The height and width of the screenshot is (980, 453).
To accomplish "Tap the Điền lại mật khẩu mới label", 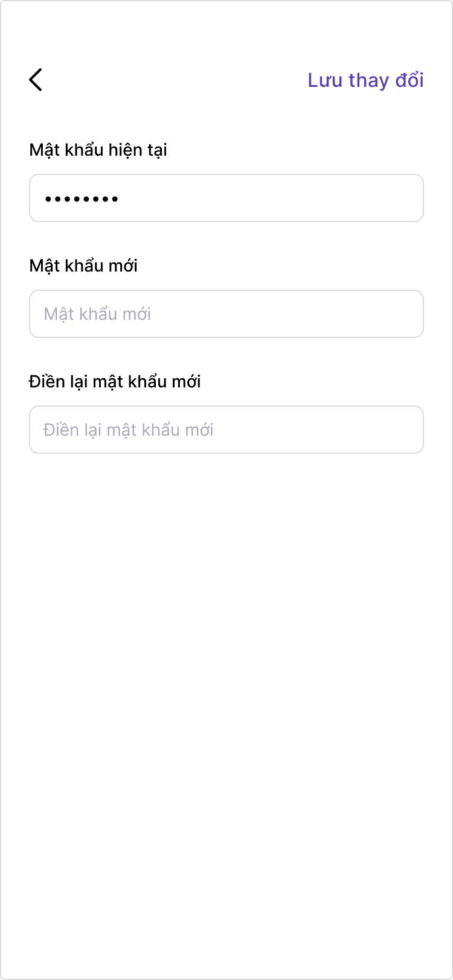I will point(115,381).
